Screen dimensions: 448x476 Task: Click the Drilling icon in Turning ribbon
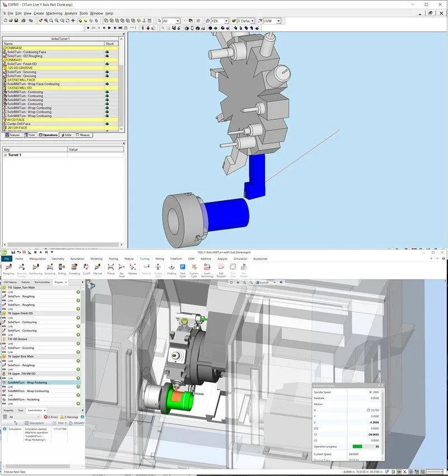pyautogui.click(x=62, y=269)
